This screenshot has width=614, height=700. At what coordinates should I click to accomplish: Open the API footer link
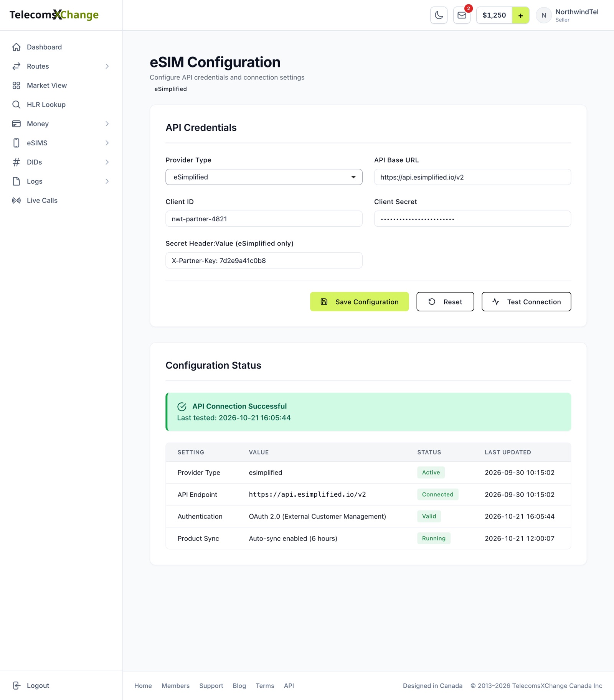pos(289,686)
